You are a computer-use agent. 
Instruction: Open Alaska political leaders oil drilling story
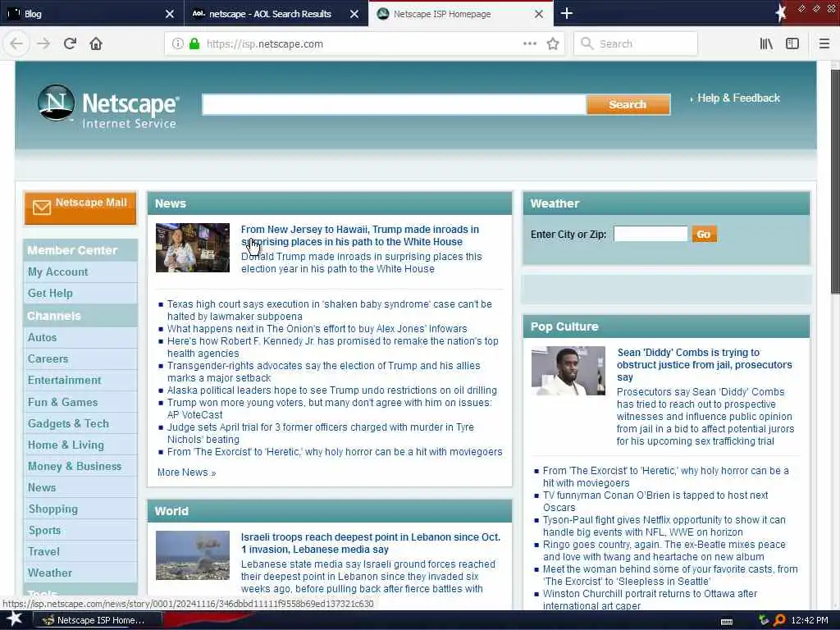332,390
